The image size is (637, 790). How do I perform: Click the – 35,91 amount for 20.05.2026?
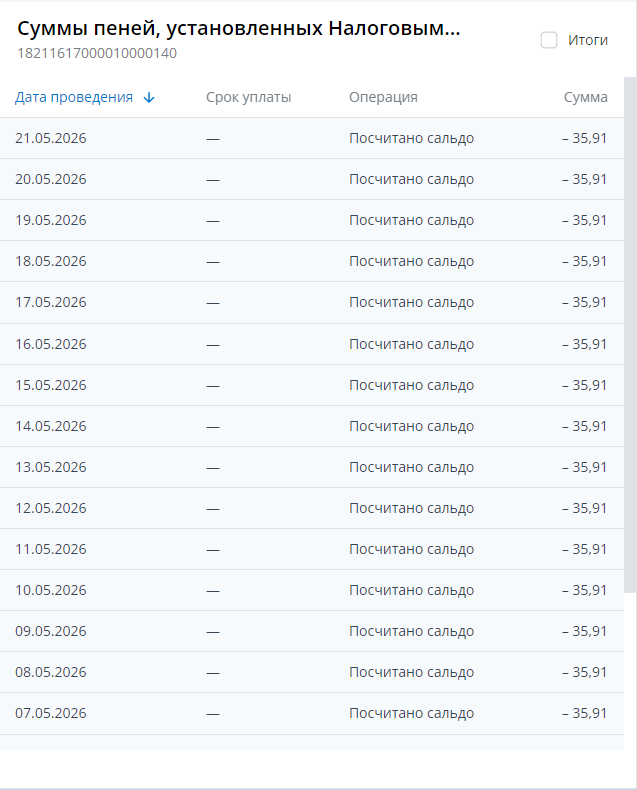(x=585, y=179)
